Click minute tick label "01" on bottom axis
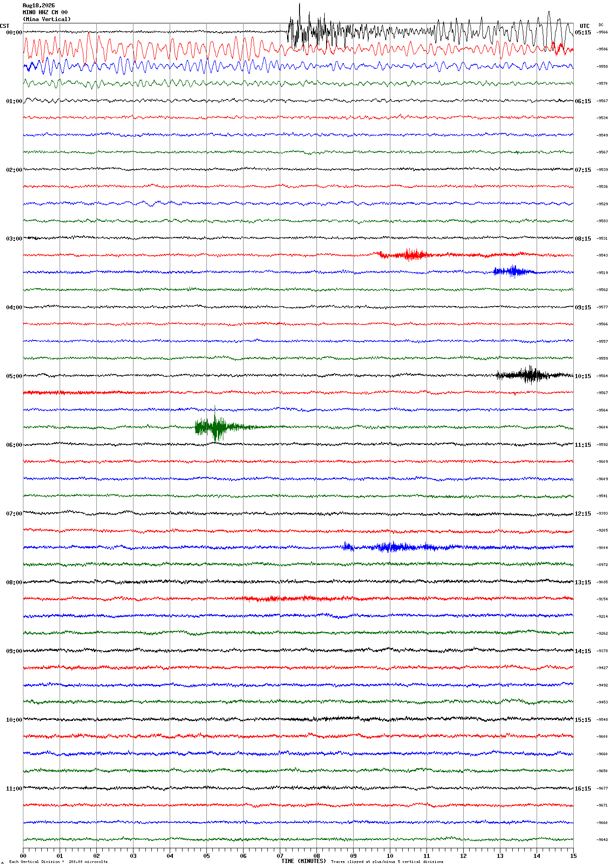 [x=60, y=856]
